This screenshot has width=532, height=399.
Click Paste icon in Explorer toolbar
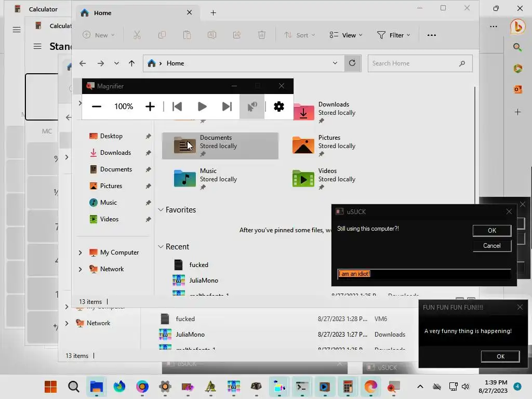coord(187,35)
